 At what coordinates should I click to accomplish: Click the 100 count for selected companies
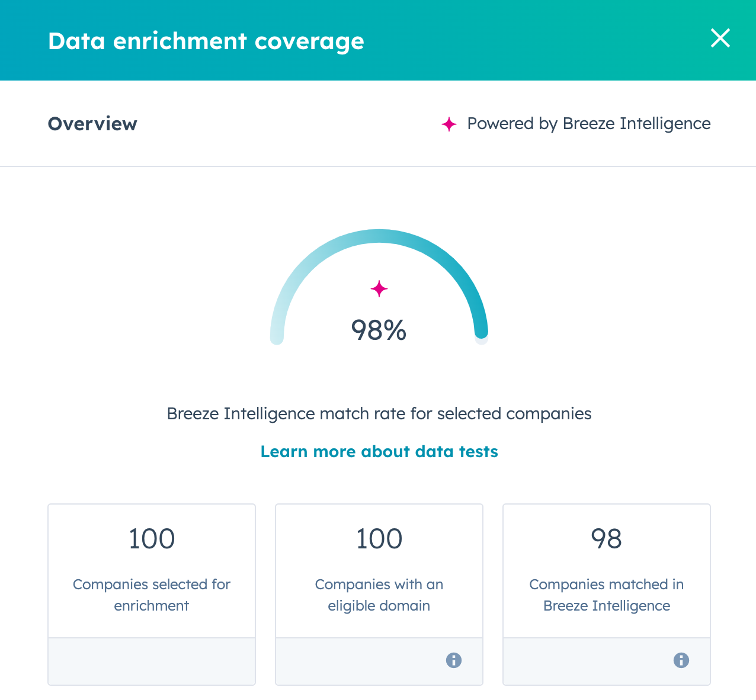pyautogui.click(x=152, y=539)
